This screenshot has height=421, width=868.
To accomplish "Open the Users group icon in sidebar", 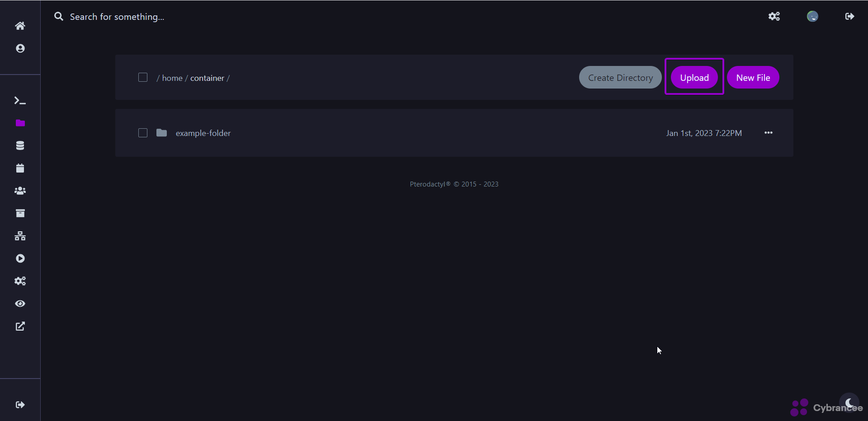I will pyautogui.click(x=20, y=191).
